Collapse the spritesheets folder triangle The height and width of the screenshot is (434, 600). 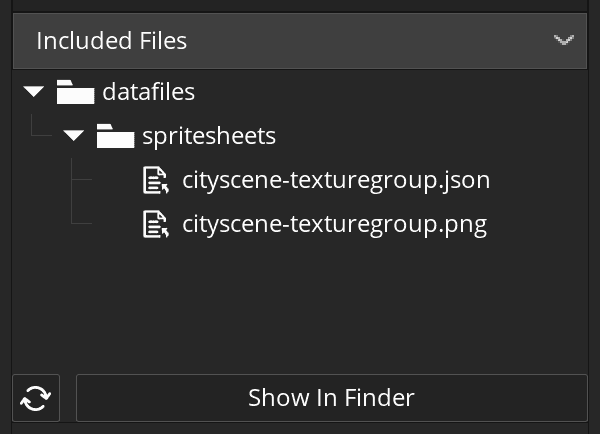coord(73,135)
